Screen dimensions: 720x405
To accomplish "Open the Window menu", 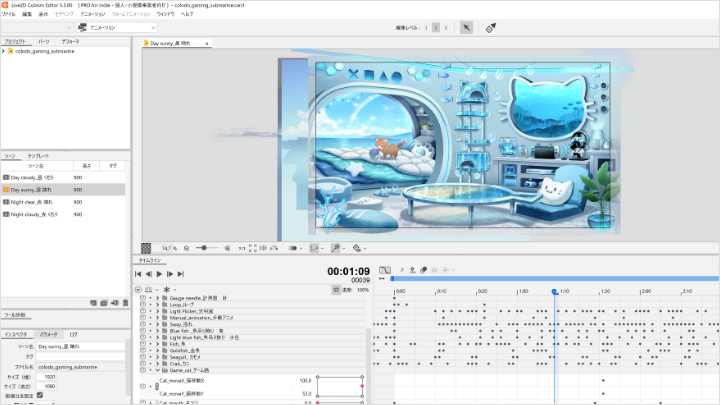I will (166, 14).
